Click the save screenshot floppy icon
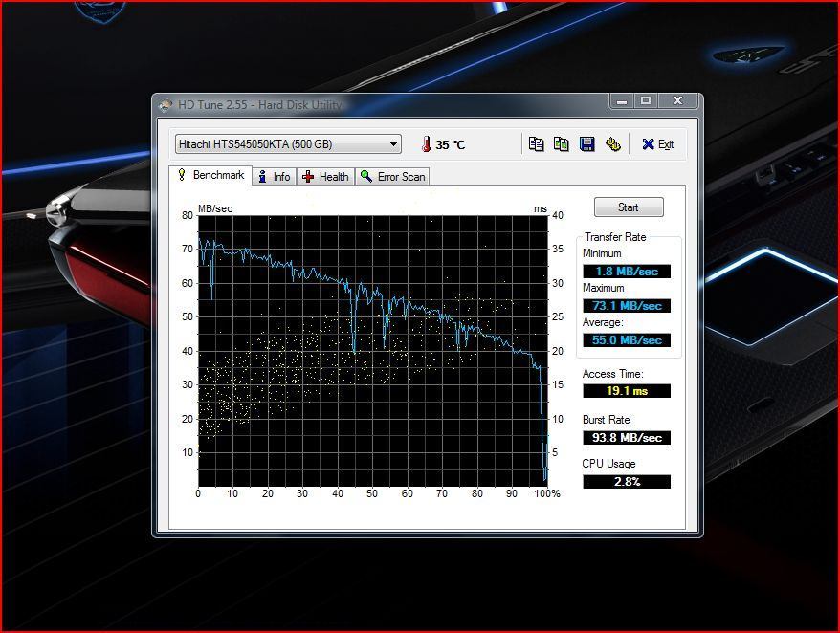 587,144
